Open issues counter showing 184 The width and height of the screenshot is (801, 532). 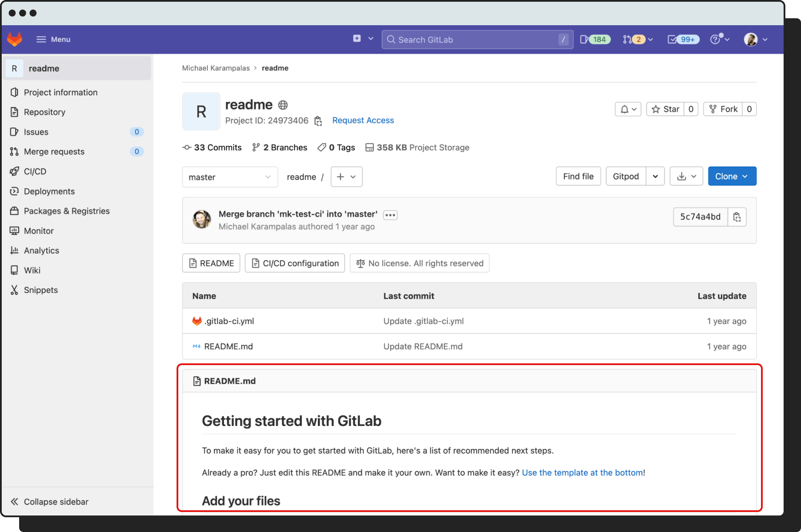coord(595,40)
